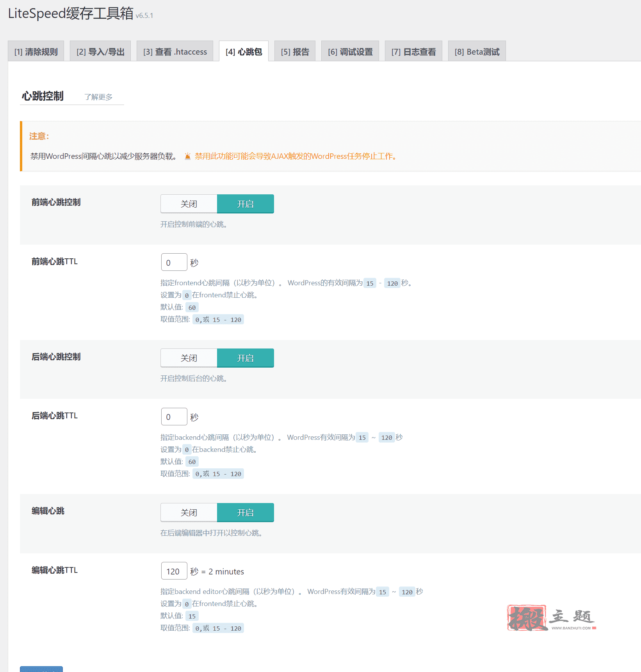Open the [3] 查看 .htaccess tab

click(x=175, y=52)
